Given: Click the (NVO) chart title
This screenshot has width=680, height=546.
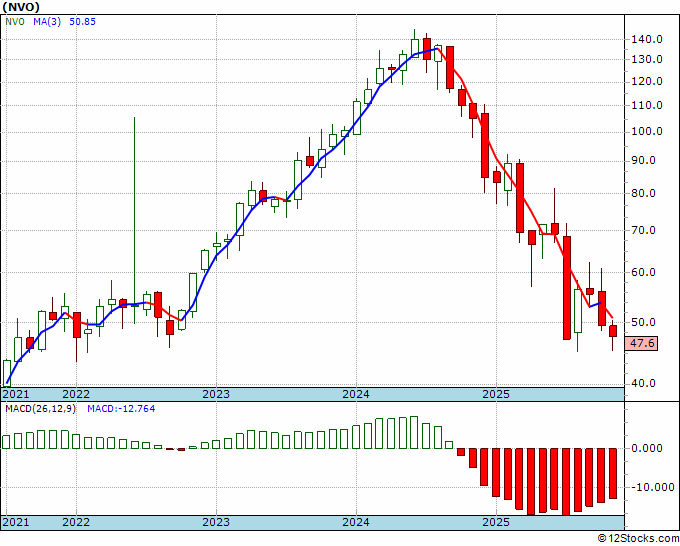Looking at the screenshot, I should [21, 7].
